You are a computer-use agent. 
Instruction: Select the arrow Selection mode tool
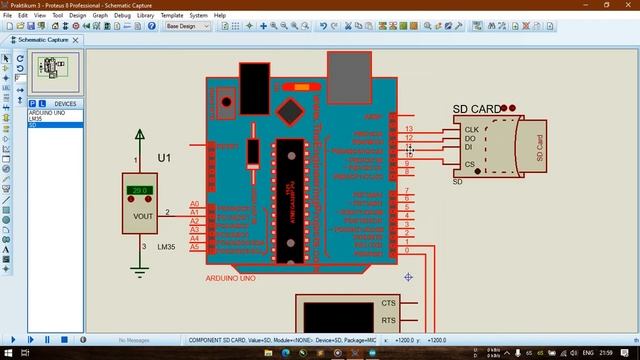tap(6, 59)
